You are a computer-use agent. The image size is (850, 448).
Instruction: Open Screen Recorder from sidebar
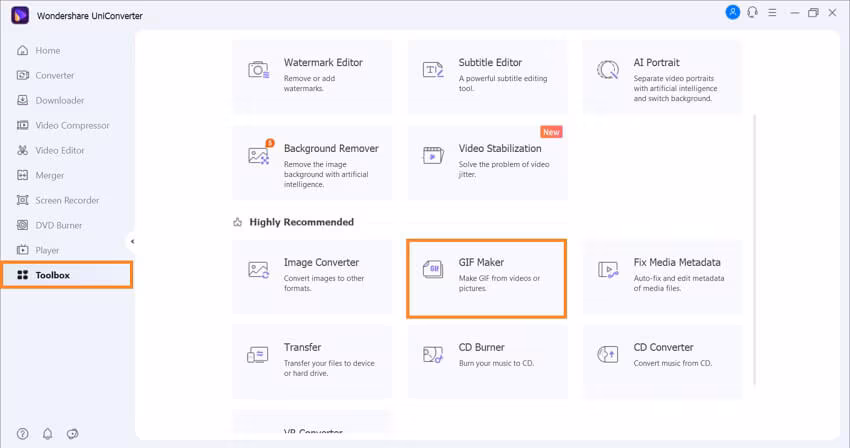(x=58, y=200)
